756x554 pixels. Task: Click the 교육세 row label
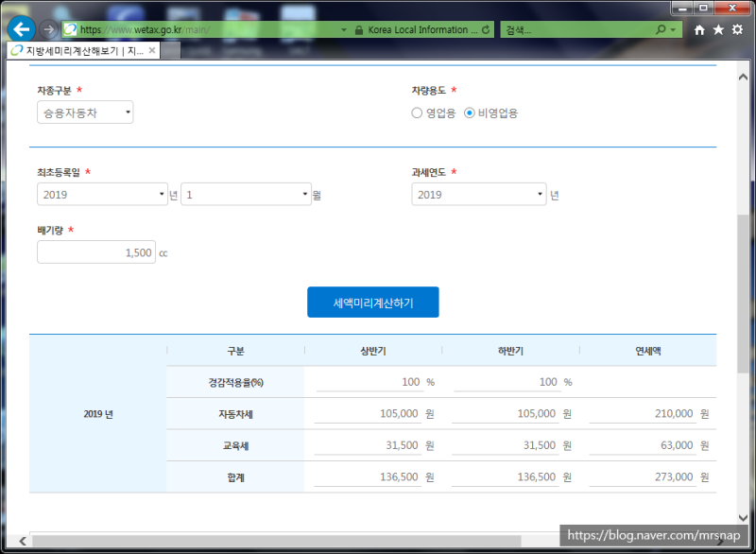click(235, 446)
